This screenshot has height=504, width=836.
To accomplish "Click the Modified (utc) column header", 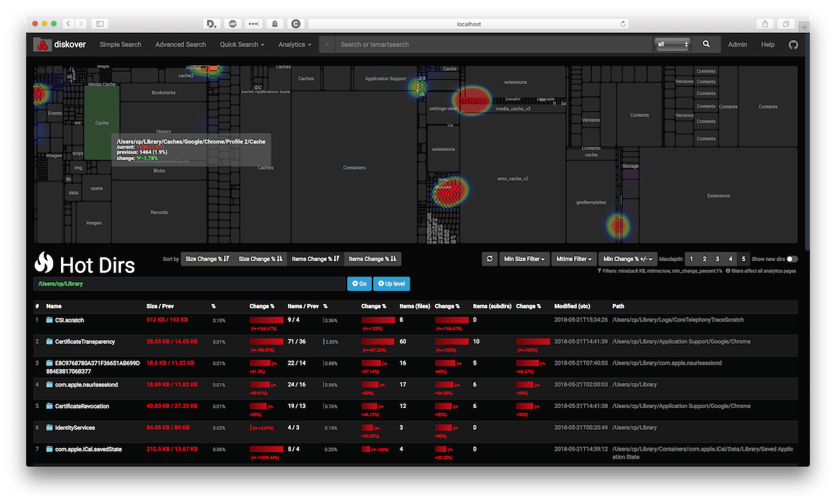I will click(x=572, y=307).
